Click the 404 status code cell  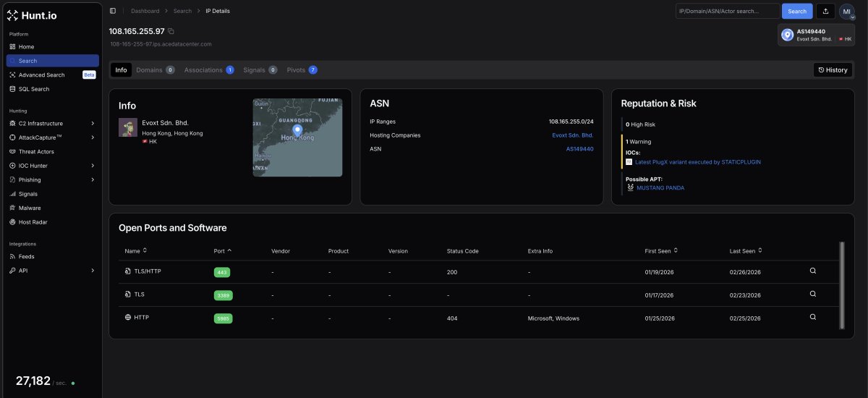(452, 318)
